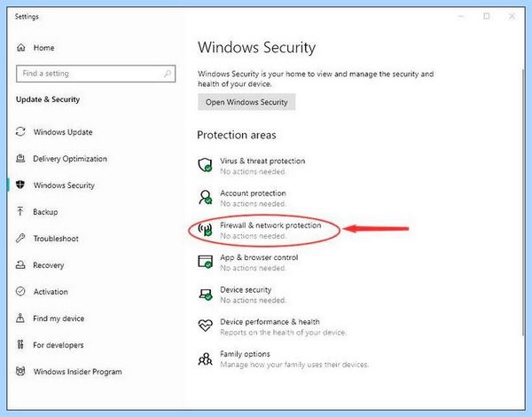The height and width of the screenshot is (417, 532).
Task: Click the Backup arrow icon
Action: [20, 211]
